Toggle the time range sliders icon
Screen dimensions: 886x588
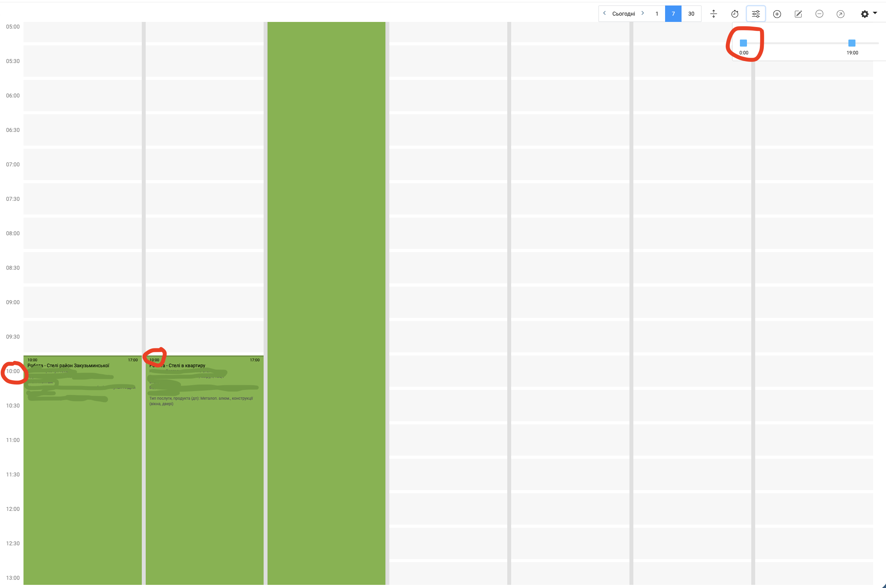[x=756, y=14]
